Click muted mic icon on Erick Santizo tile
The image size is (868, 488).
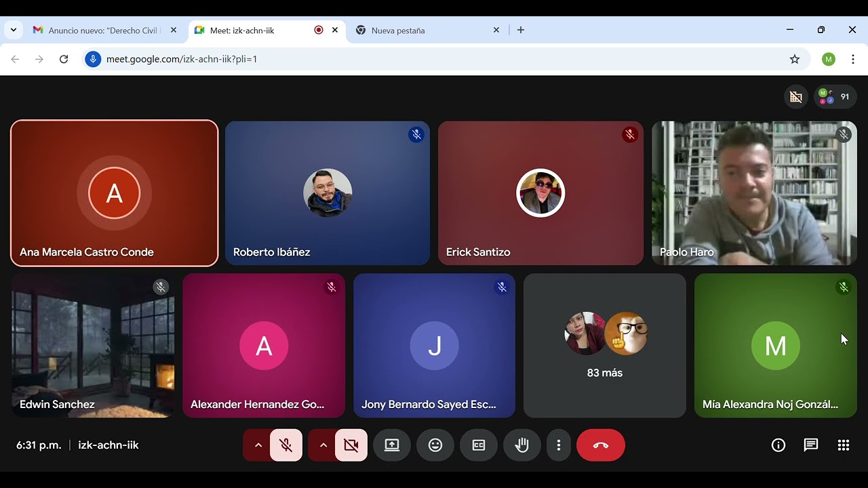click(x=630, y=134)
